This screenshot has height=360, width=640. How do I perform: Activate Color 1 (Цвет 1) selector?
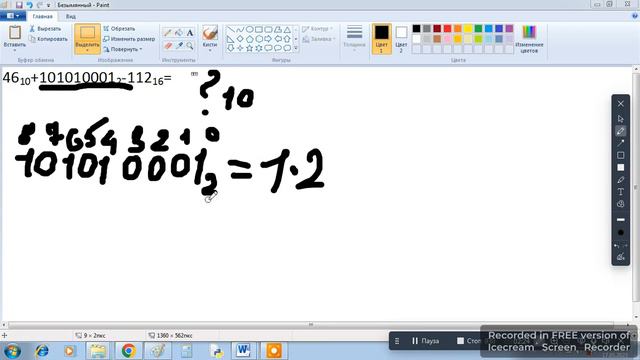[382, 39]
